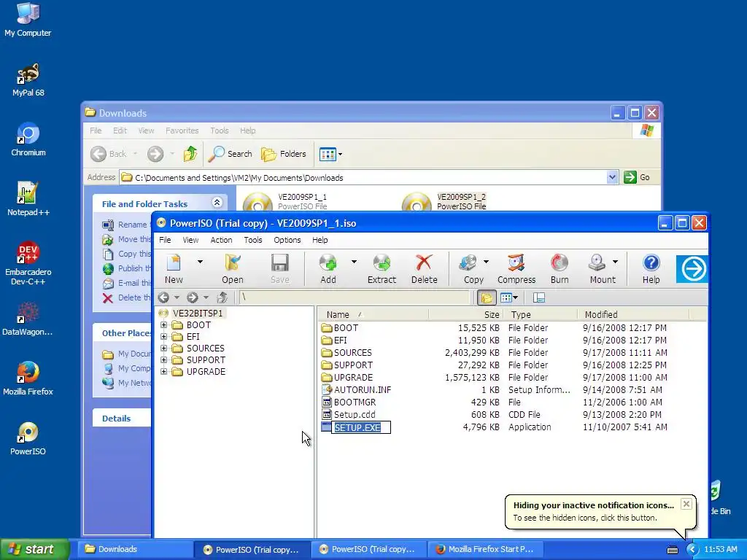Click Search in the Downloads window toolbar
Image resolution: width=747 pixels, height=560 pixels.
(231, 154)
